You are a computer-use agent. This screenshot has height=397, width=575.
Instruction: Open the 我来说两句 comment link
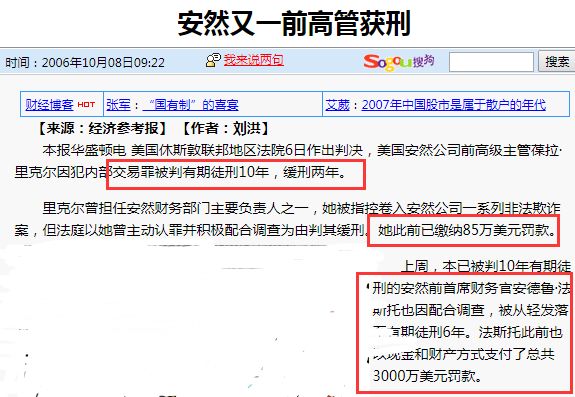(x=254, y=60)
